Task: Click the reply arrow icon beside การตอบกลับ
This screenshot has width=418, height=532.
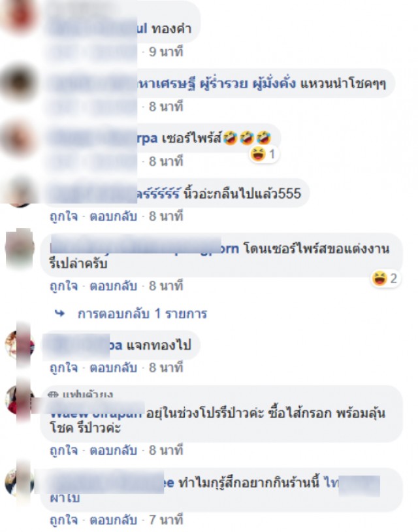Action: click(60, 314)
